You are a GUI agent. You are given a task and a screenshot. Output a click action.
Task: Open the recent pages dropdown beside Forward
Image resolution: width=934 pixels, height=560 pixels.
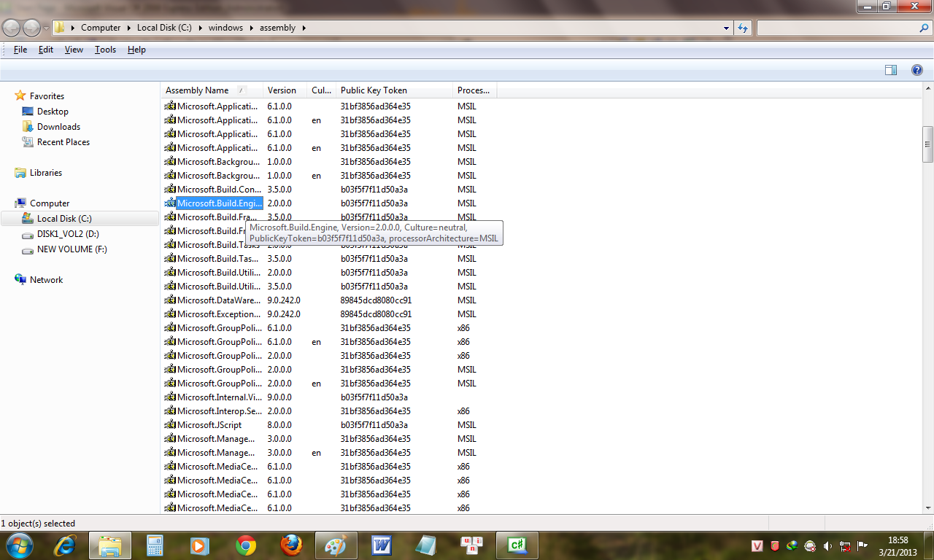coord(47,28)
